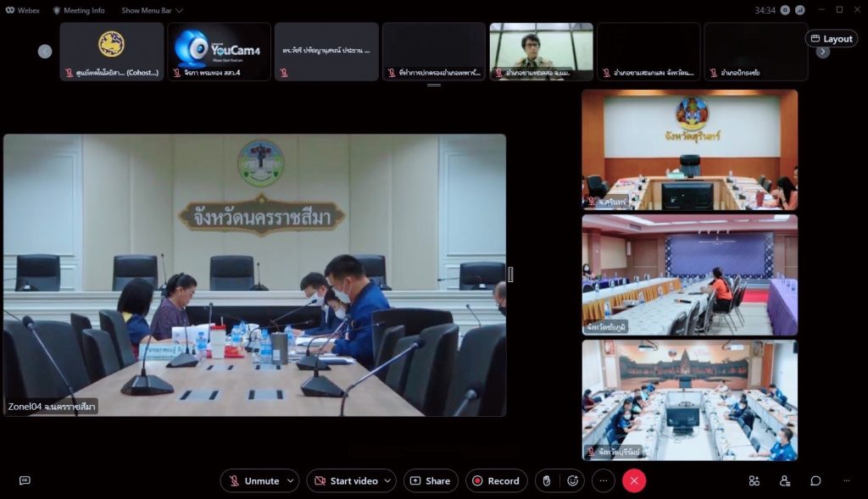This screenshot has height=499, width=868.
Task: Unmute the microphone
Action: click(253, 480)
